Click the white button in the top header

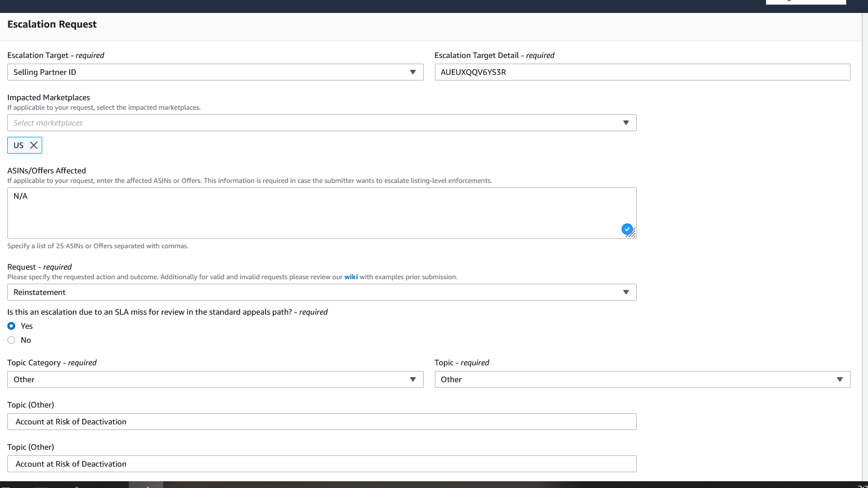tap(806, 2)
